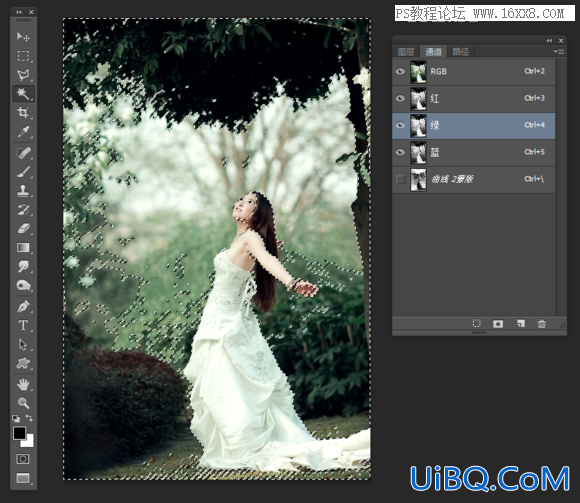
Task: Select the Magic Wand tool
Action: tap(23, 94)
